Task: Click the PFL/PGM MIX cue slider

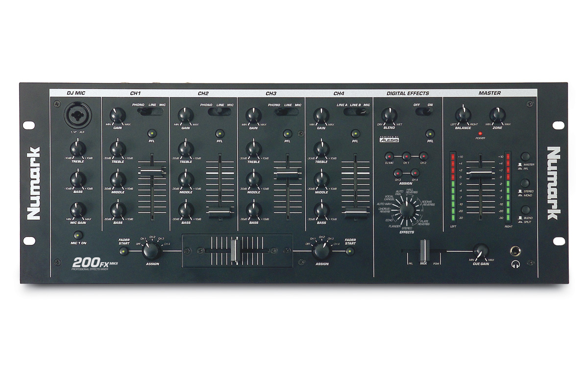Action: click(x=424, y=251)
